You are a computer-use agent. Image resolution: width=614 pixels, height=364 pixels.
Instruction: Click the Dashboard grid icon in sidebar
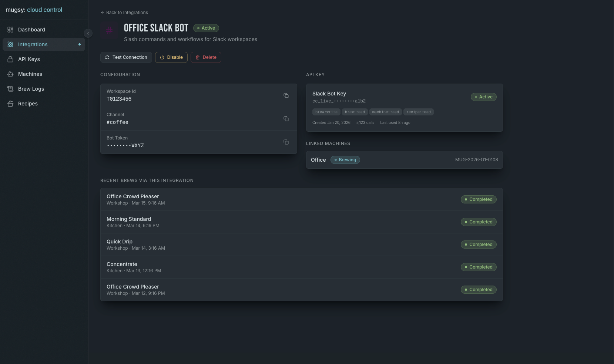(x=10, y=30)
